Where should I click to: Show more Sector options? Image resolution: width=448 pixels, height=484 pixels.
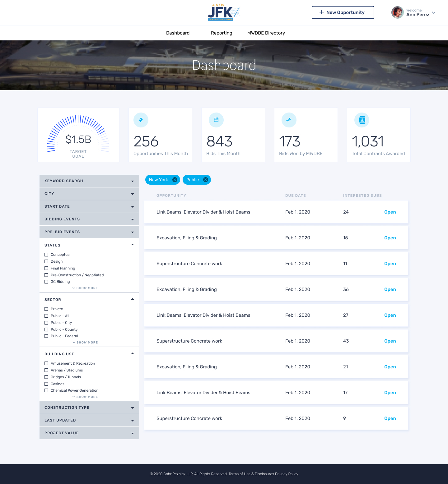tap(85, 343)
